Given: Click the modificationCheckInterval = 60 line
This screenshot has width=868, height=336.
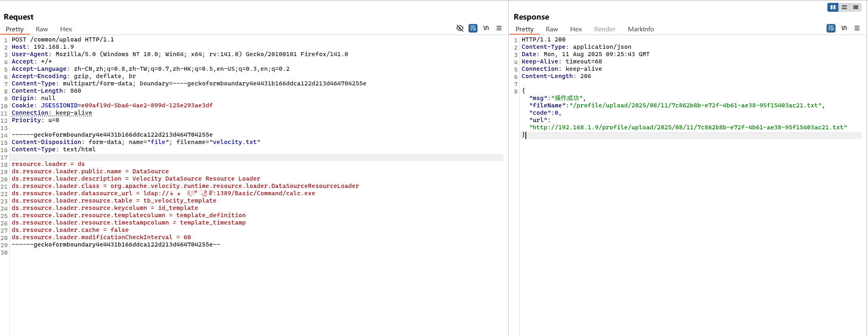Looking at the screenshot, I should pos(101,237).
